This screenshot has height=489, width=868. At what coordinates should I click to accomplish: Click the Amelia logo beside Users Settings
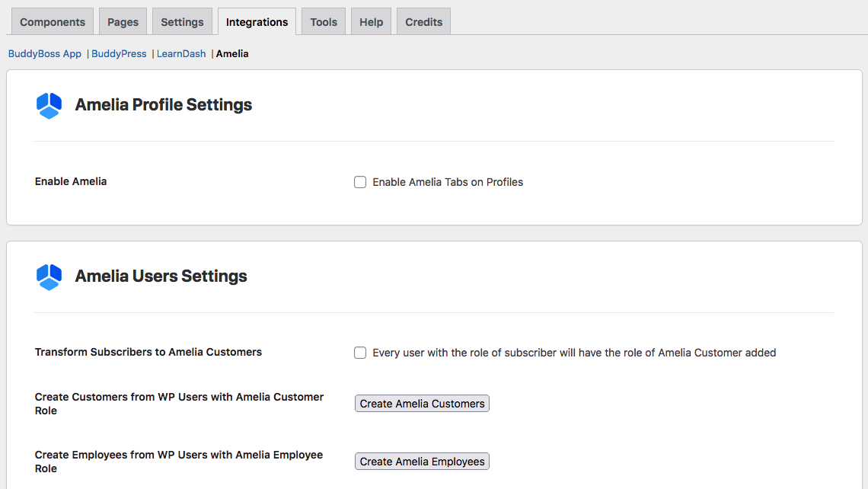pos(49,277)
